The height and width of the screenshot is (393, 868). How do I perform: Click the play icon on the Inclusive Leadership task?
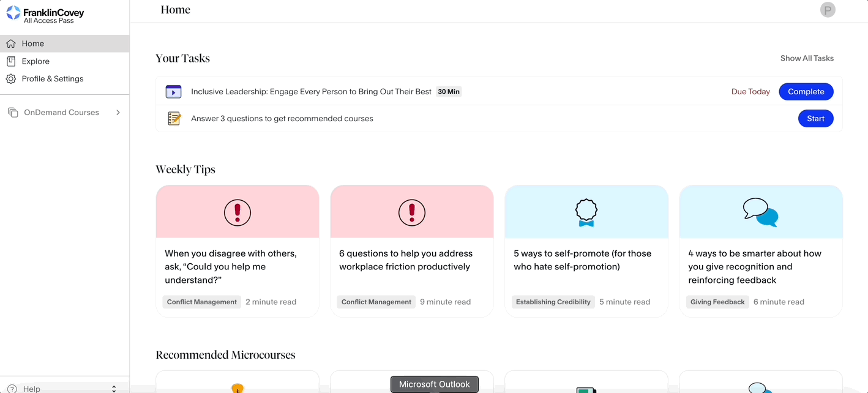point(173,91)
